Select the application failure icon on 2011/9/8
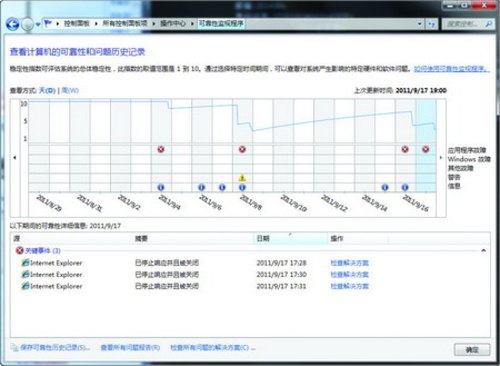500x366 pixels. pos(242,149)
